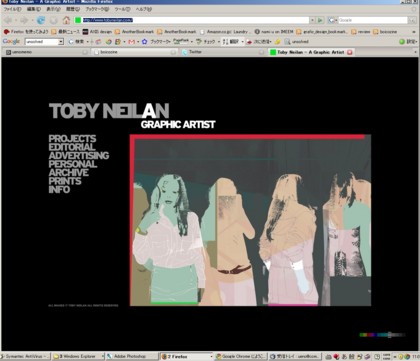Click the チェック spell-check toolbar button

click(206, 42)
